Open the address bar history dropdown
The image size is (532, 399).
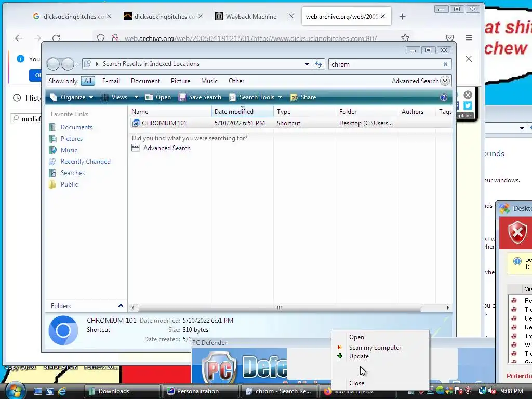(307, 64)
